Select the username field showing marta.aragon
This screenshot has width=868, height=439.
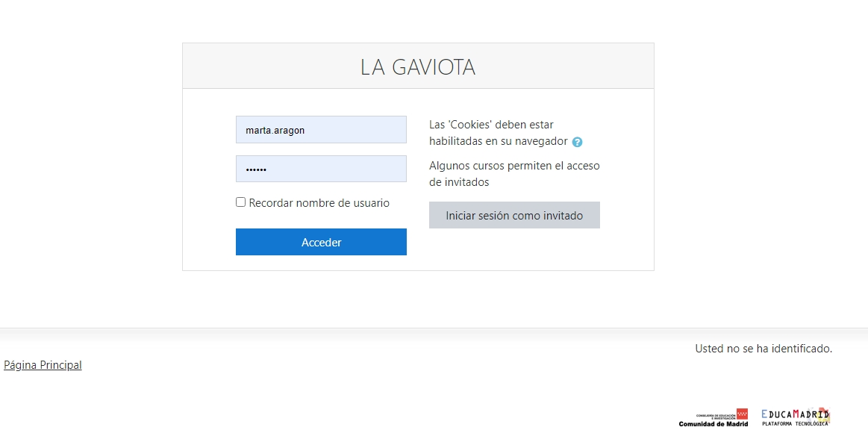coord(321,129)
